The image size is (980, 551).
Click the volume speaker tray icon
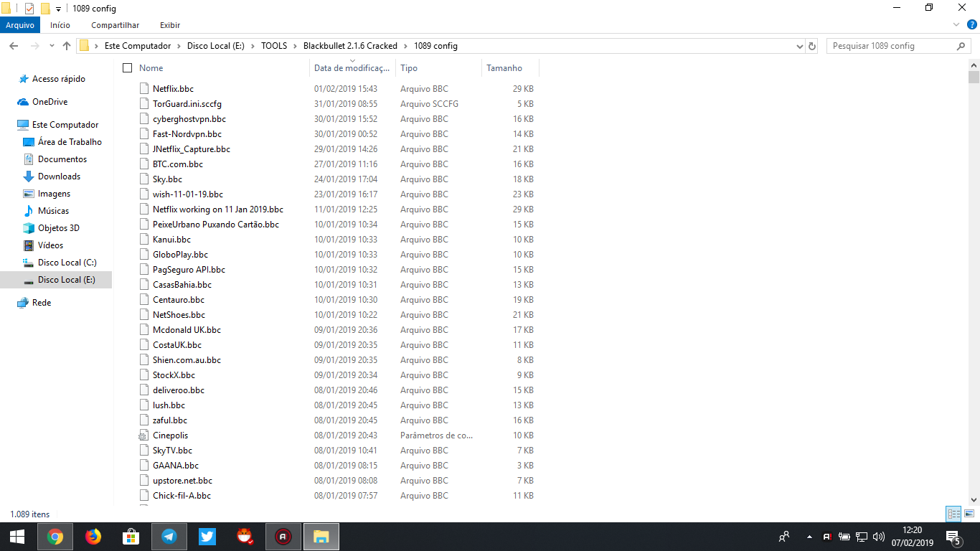point(879,537)
